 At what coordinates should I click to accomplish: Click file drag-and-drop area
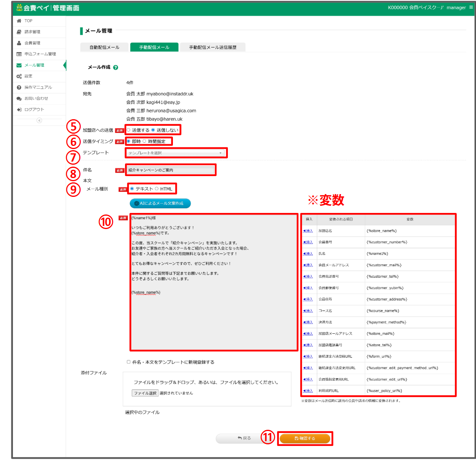[x=207, y=389]
